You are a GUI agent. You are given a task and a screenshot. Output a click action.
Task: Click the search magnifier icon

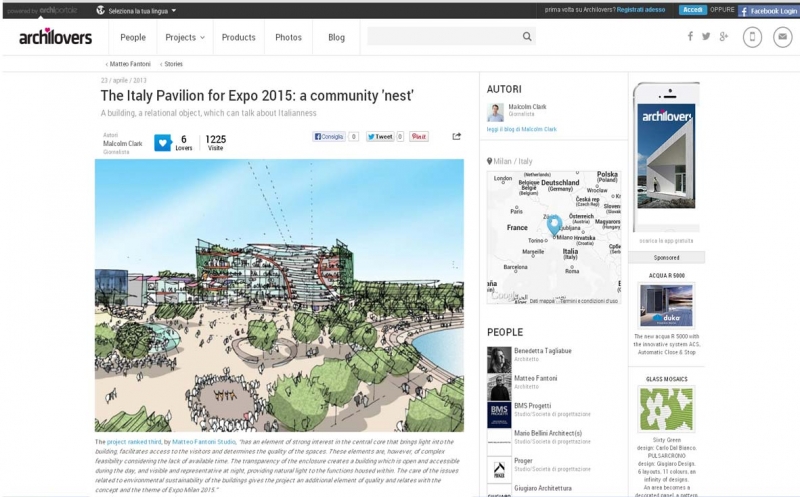[x=527, y=37]
